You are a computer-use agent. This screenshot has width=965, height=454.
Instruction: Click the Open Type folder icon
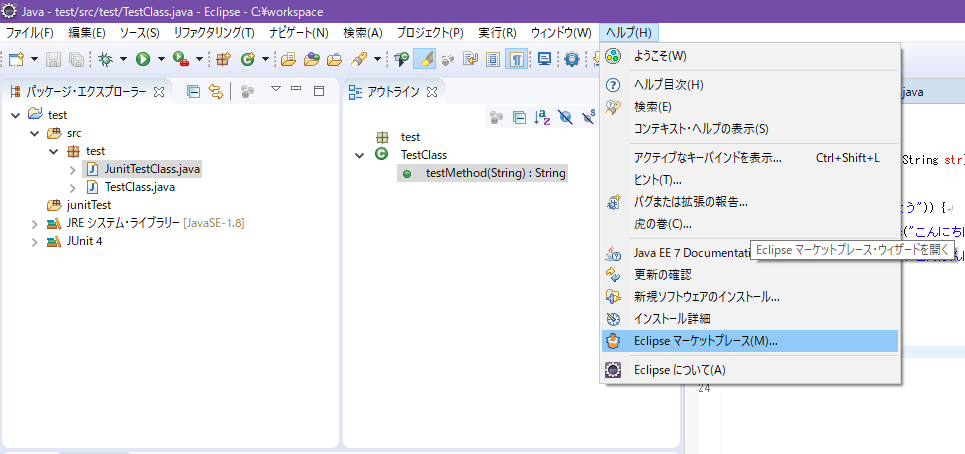[288, 59]
